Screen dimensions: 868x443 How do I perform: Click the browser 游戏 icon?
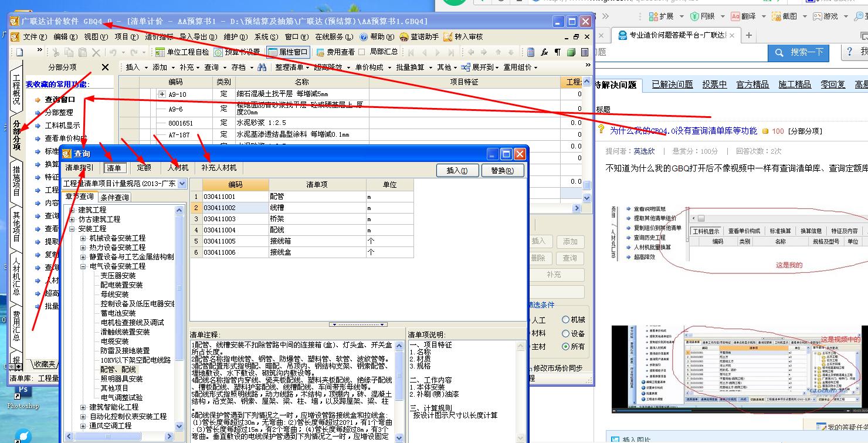tap(818, 16)
